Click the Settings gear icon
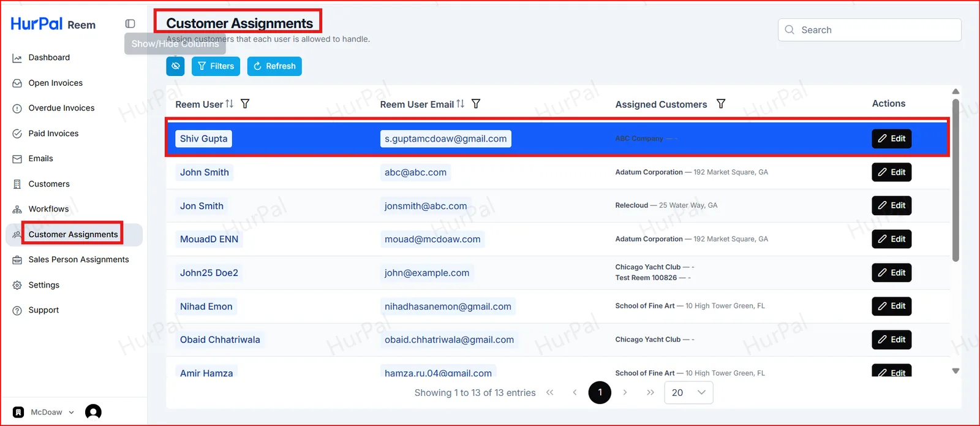 point(17,285)
